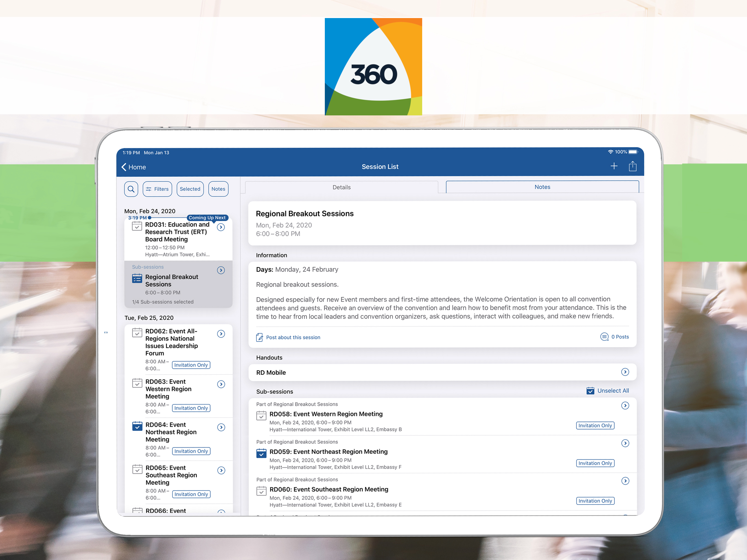Click the Session List title

pyautogui.click(x=380, y=167)
